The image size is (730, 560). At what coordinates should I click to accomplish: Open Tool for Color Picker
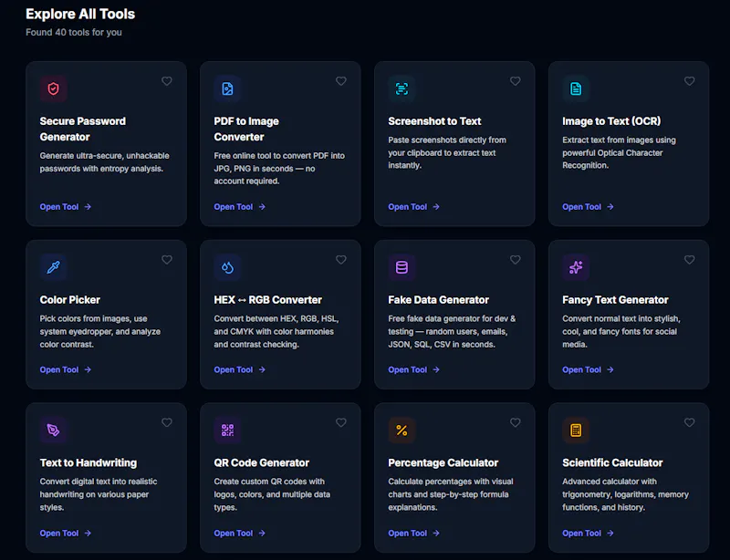[x=66, y=369]
